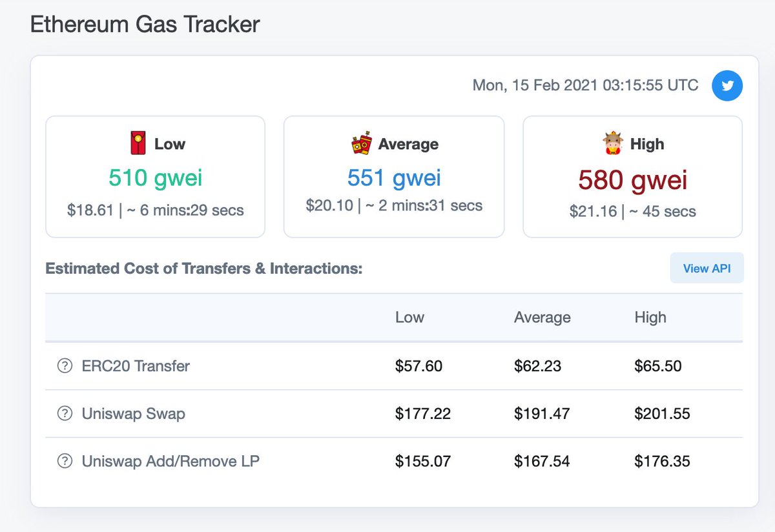Click the Average card title text
This screenshot has height=532, width=775.
coord(408,144)
